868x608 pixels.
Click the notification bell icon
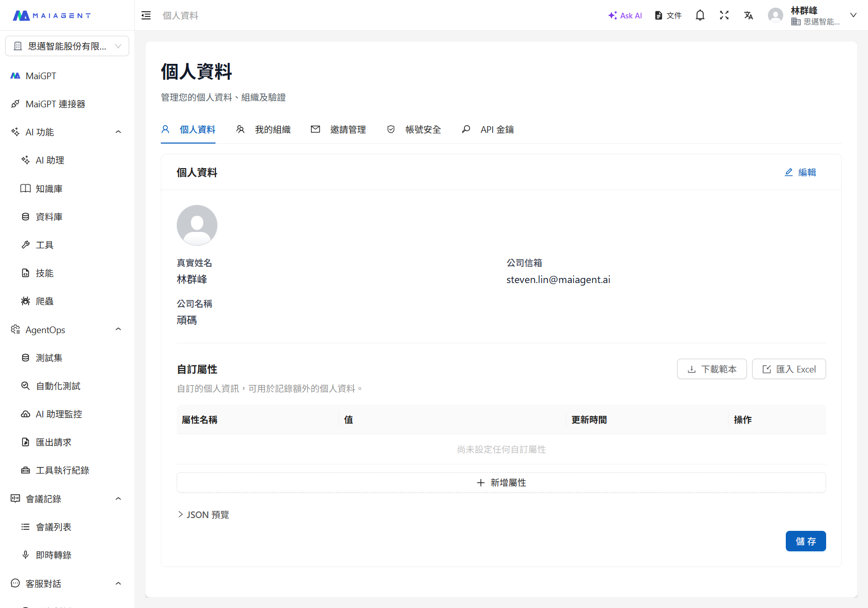700,15
